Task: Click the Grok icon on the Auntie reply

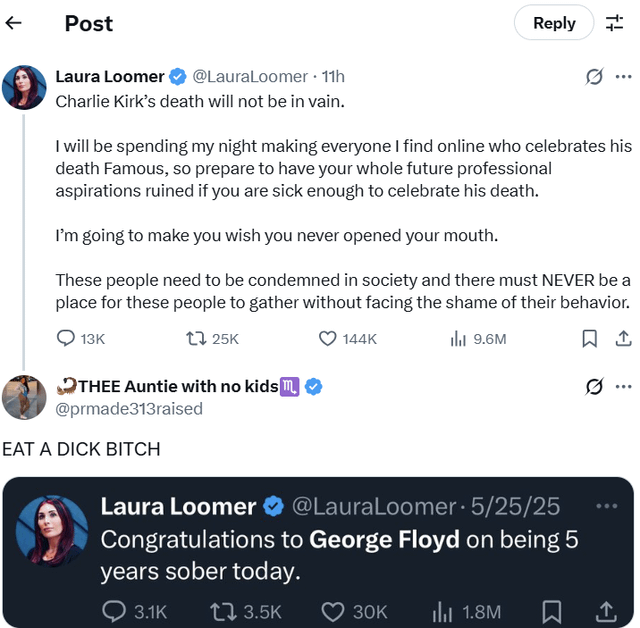Action: tap(594, 387)
